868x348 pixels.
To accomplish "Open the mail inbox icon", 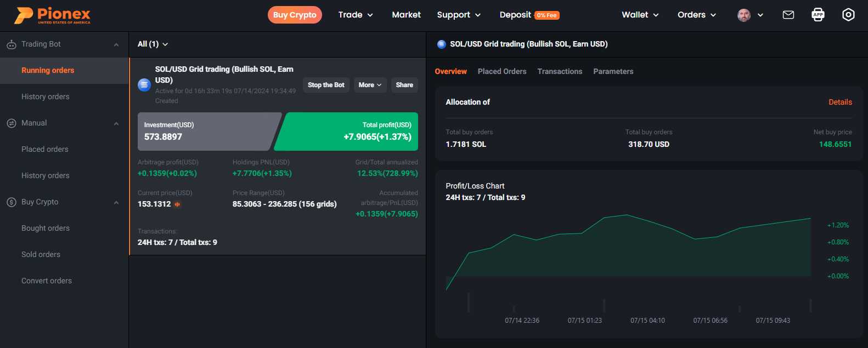I will pos(788,15).
